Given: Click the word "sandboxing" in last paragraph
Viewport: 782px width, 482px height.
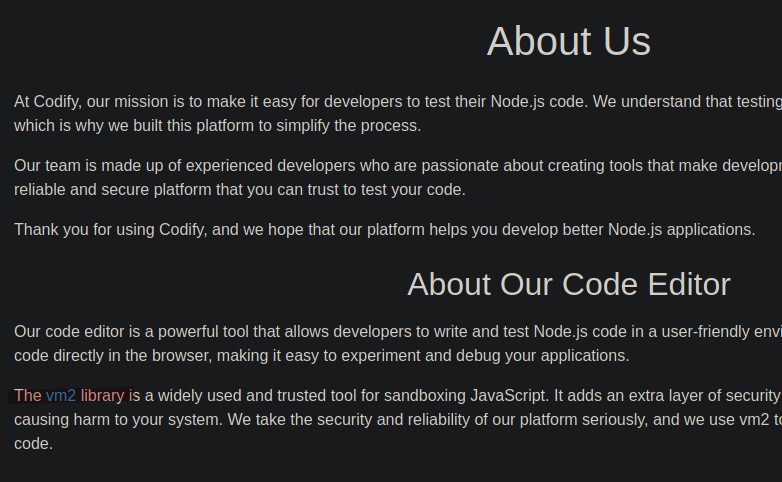Looking at the screenshot, I should pyautogui.click(x=425, y=396).
